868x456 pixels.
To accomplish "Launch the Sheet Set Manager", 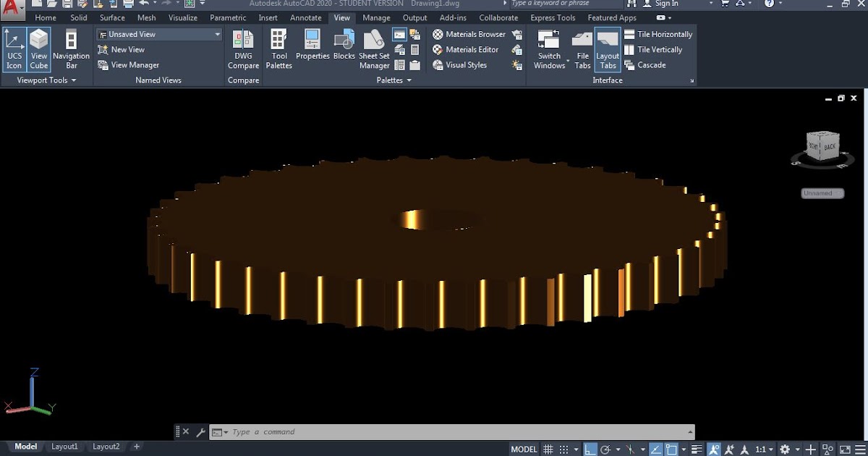I will click(x=374, y=48).
